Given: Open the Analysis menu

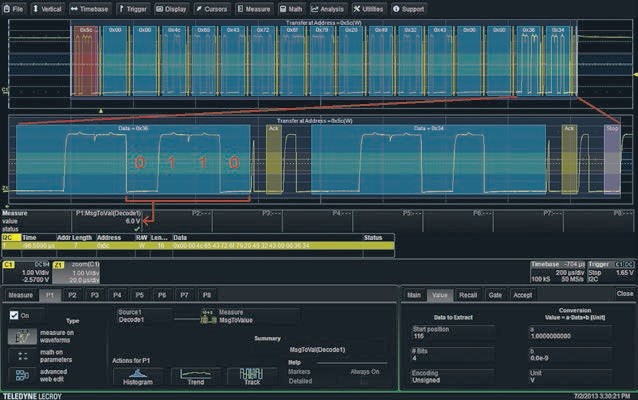Looking at the screenshot, I should [328, 9].
